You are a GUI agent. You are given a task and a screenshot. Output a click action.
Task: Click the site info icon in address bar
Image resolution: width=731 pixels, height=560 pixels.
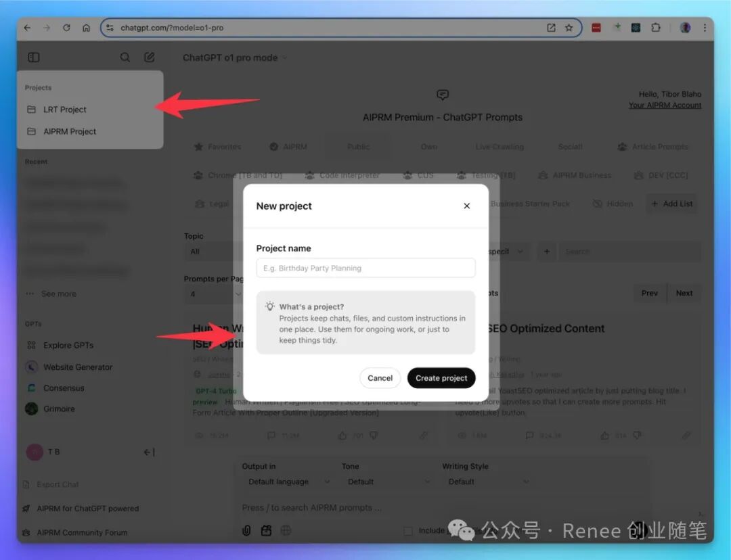(110, 28)
